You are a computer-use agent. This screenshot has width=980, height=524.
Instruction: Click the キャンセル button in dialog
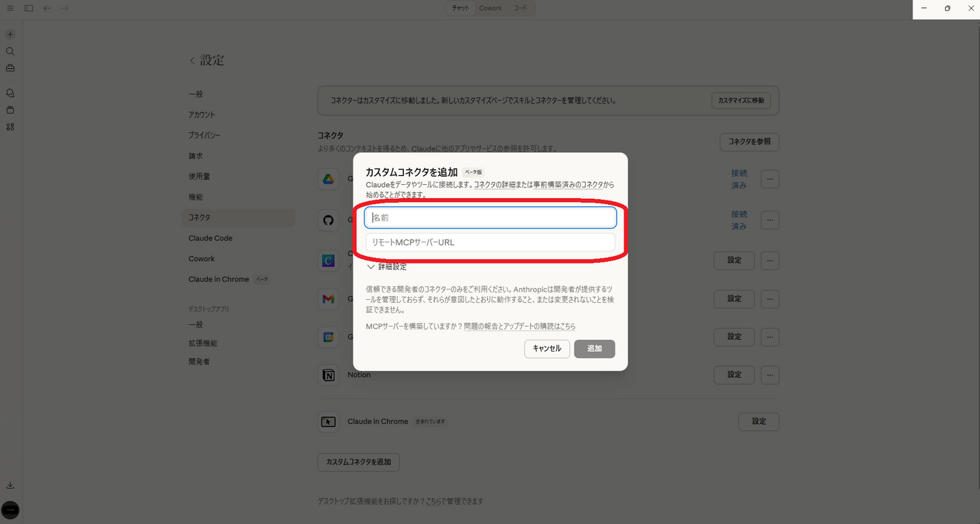point(547,349)
